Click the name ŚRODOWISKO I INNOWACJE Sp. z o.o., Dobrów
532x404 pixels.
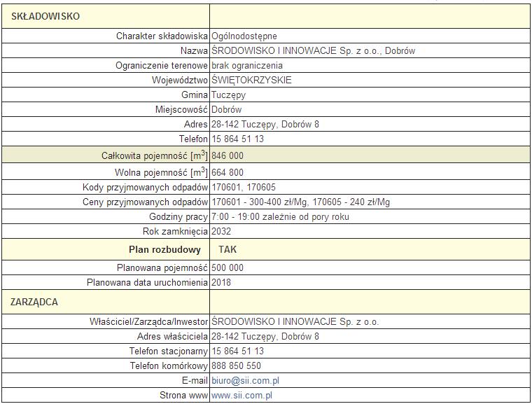tap(313, 50)
